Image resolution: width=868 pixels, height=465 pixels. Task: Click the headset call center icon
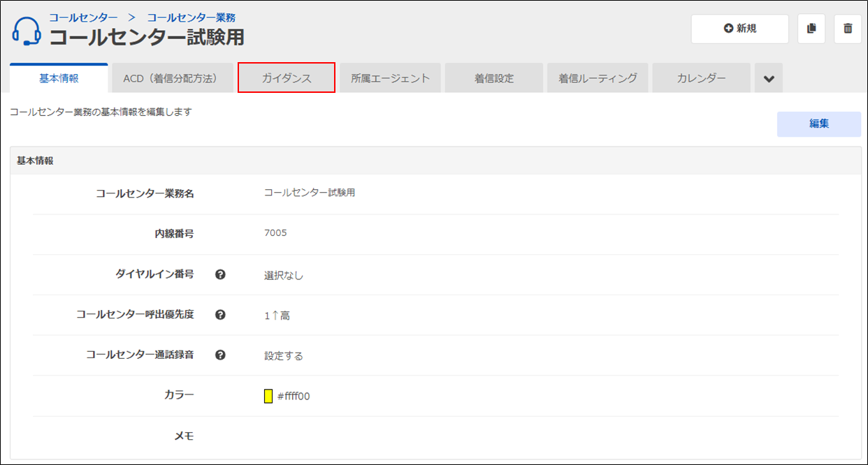pyautogui.click(x=27, y=31)
